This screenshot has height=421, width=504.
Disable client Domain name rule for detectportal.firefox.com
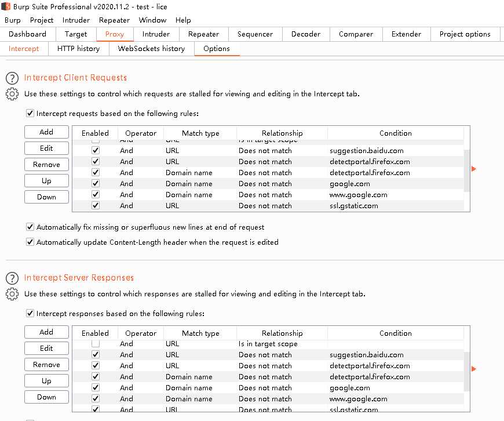[96, 173]
